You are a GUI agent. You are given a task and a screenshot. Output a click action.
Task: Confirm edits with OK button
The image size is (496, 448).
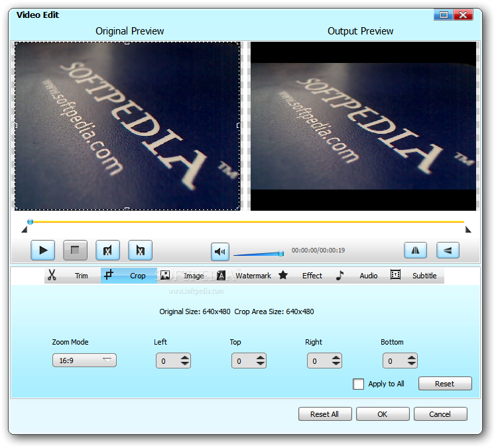coord(383,414)
